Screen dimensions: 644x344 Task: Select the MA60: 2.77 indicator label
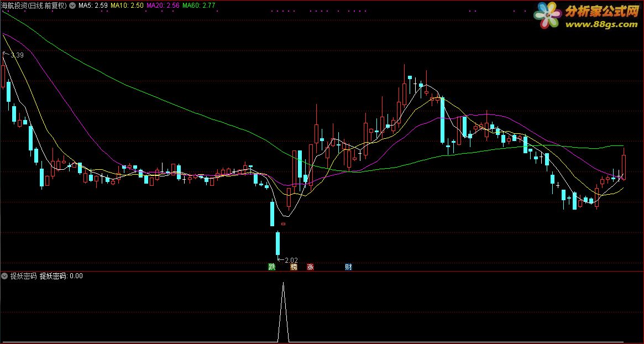(199, 6)
